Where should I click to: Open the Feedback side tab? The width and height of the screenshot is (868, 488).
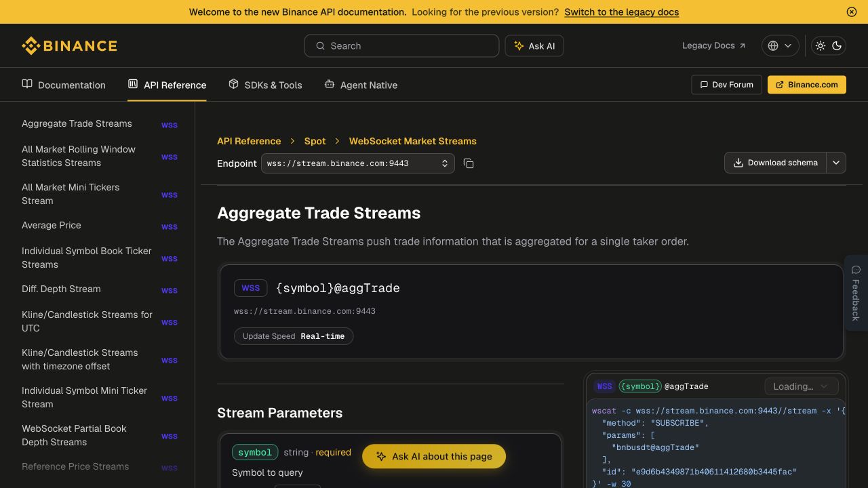(856, 293)
